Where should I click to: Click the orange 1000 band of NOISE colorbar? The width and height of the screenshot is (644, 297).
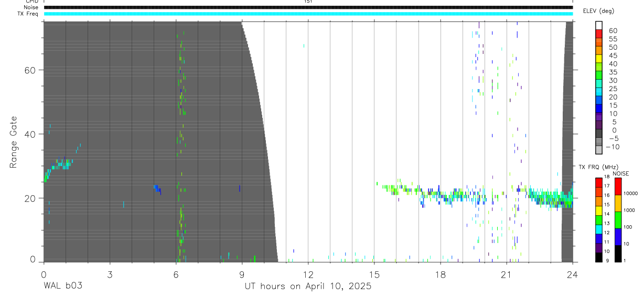pos(618,203)
